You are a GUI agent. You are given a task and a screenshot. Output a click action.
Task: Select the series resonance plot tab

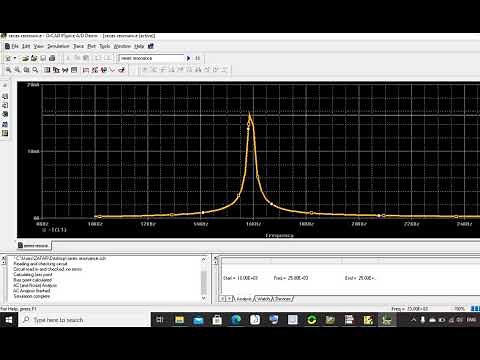coord(34,246)
